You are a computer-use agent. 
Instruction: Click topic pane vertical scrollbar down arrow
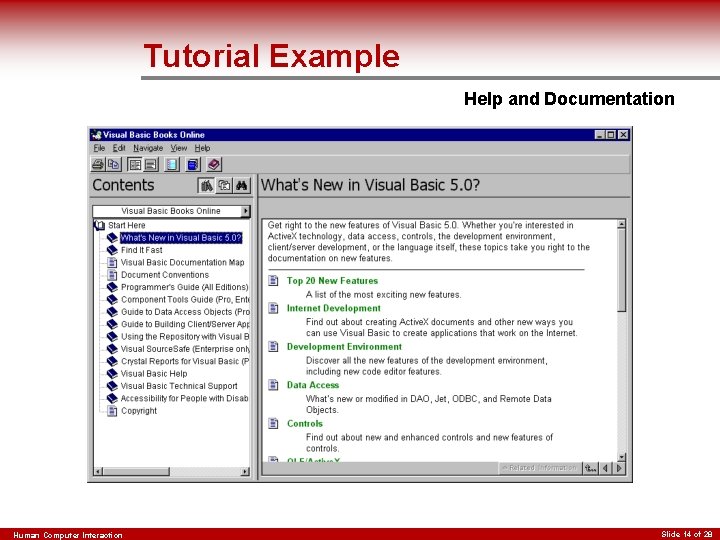click(621, 457)
